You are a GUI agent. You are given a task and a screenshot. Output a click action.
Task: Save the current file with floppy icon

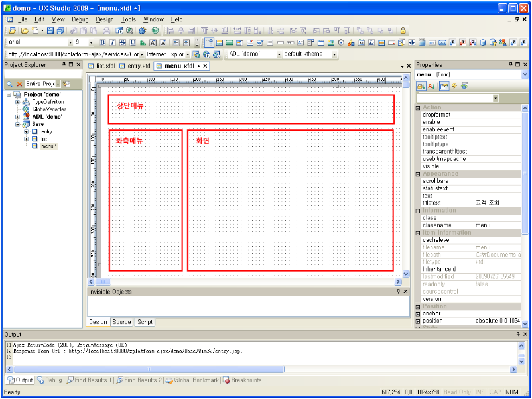coord(50,30)
